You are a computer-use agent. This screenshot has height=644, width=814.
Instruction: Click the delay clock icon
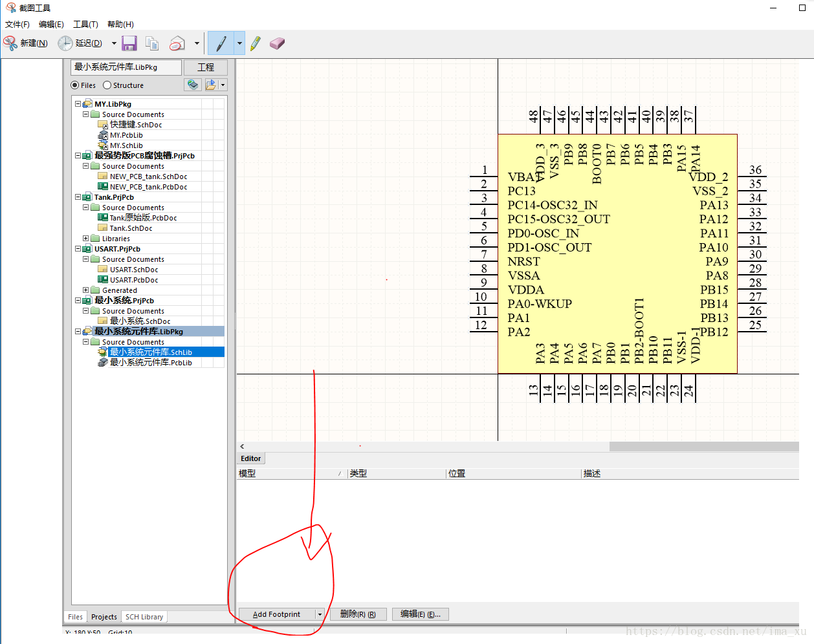click(x=65, y=43)
